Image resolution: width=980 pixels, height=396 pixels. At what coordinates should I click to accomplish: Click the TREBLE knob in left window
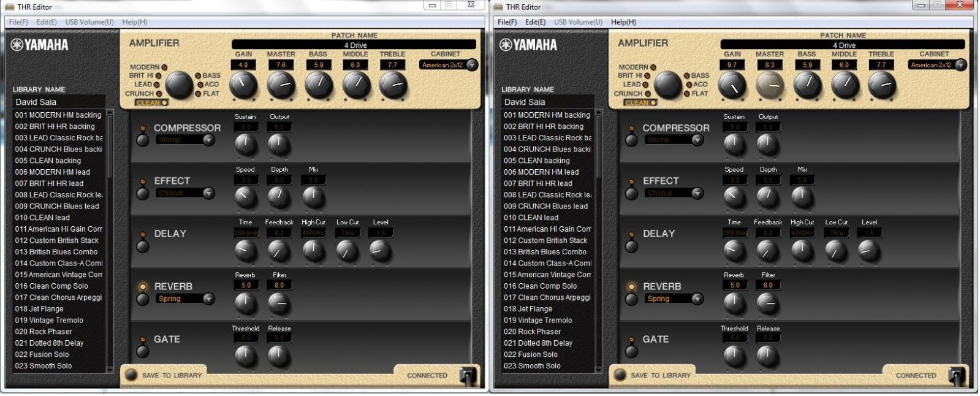pyautogui.click(x=393, y=86)
